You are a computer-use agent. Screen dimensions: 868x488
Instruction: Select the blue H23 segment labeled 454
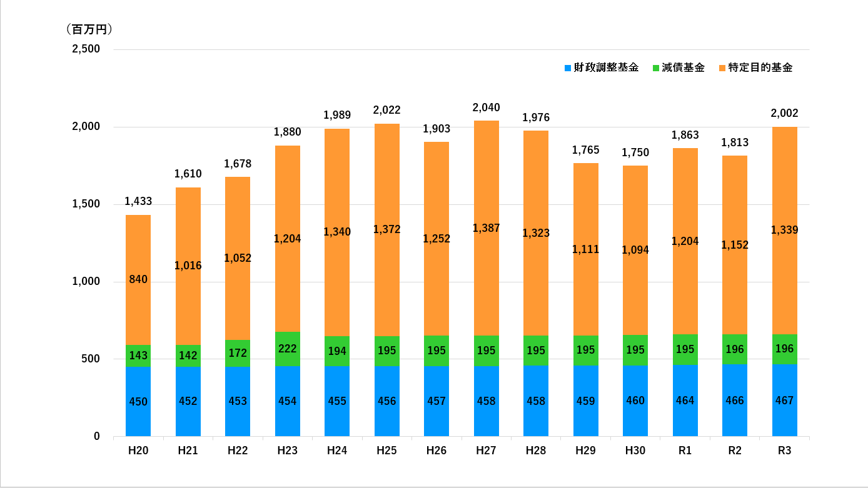pyautogui.click(x=288, y=401)
